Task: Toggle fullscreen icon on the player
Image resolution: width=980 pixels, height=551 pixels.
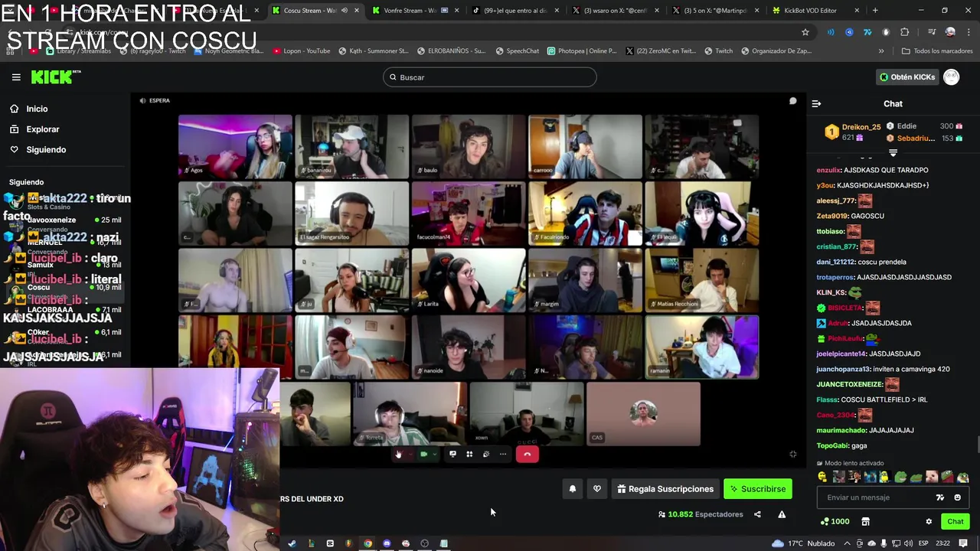Action: tap(792, 454)
